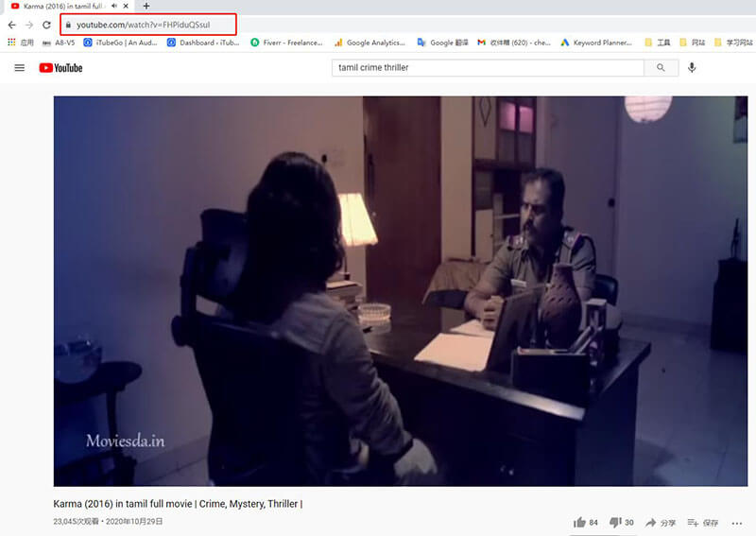756x536 pixels.
Task: Share the video with the 分享 button
Action: (661, 523)
